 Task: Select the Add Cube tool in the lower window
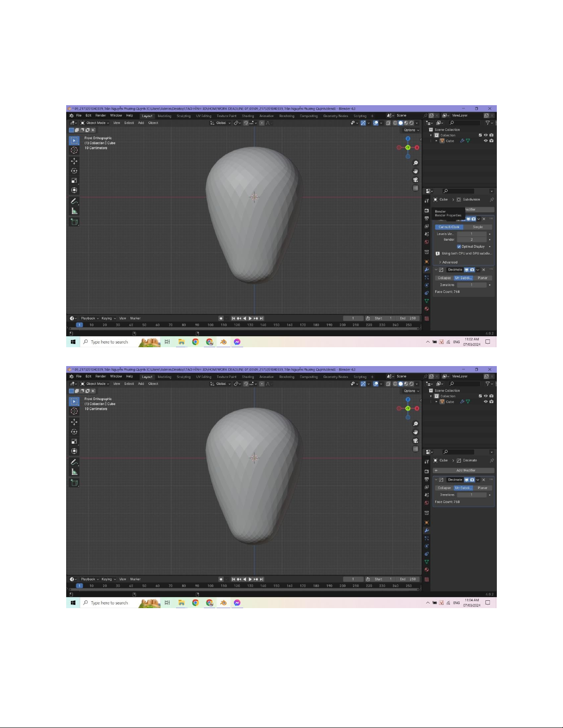click(x=74, y=483)
